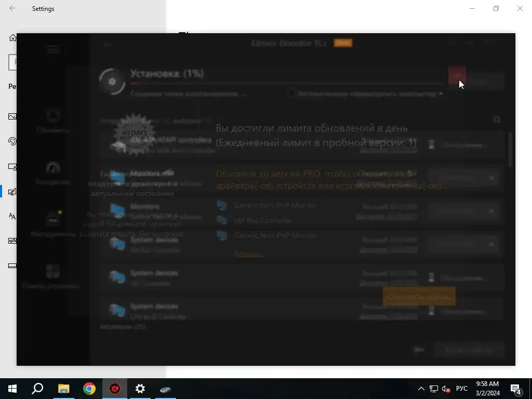
Task: Click the dimmed driver list scrollbar
Action: coord(510,149)
